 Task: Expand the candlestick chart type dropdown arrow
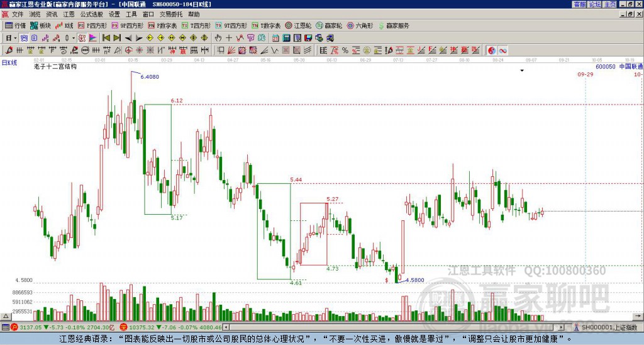click(74, 38)
